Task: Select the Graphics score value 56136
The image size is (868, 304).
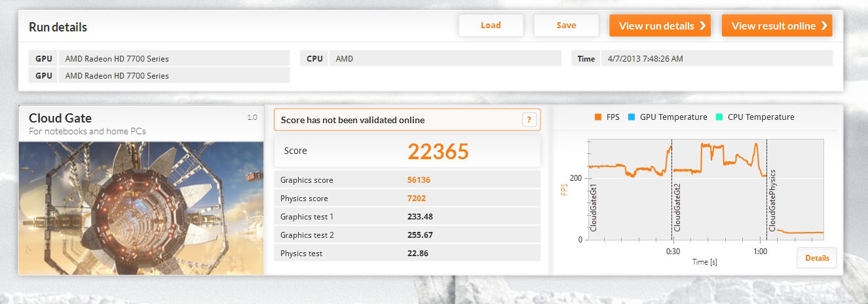Action: [x=419, y=180]
